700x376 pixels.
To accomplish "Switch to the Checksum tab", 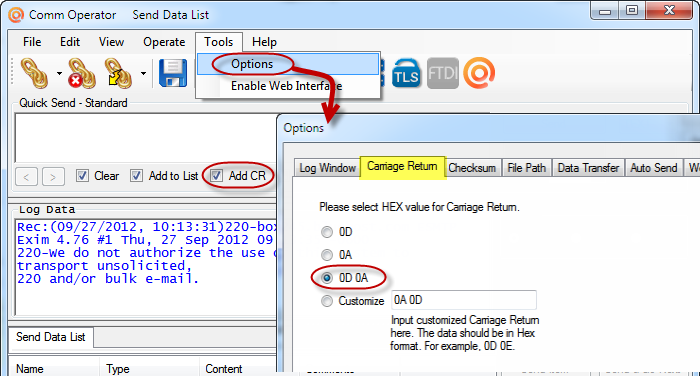I will click(472, 168).
